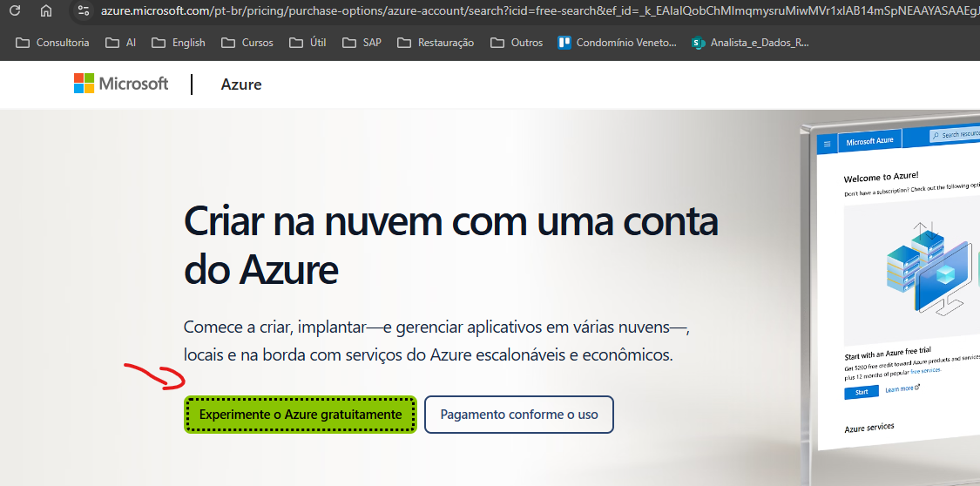Click Experimente o Azure gratuitamente button

tap(300, 415)
